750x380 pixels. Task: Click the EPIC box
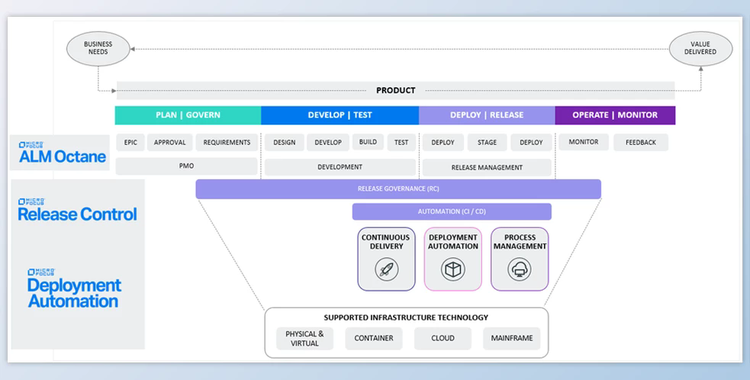131,143
